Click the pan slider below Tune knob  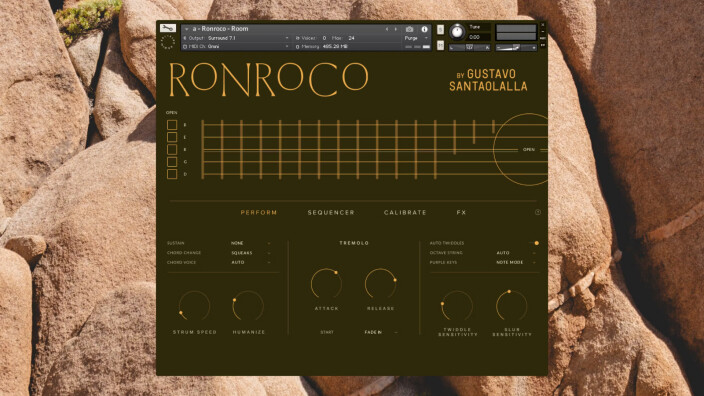pyautogui.click(x=470, y=47)
